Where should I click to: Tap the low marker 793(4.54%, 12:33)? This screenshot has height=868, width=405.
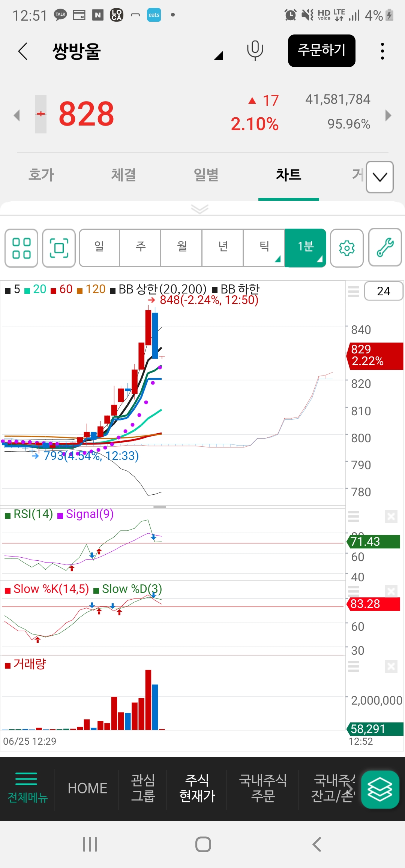(91, 456)
